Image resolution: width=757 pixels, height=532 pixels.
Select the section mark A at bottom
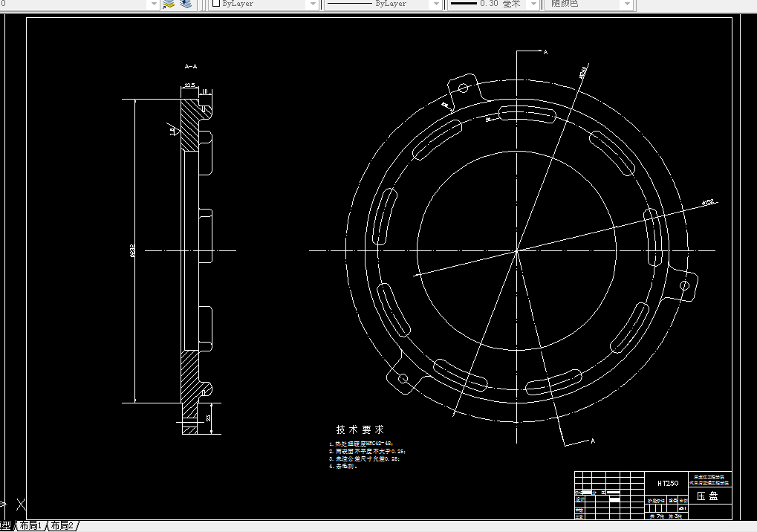[593, 441]
